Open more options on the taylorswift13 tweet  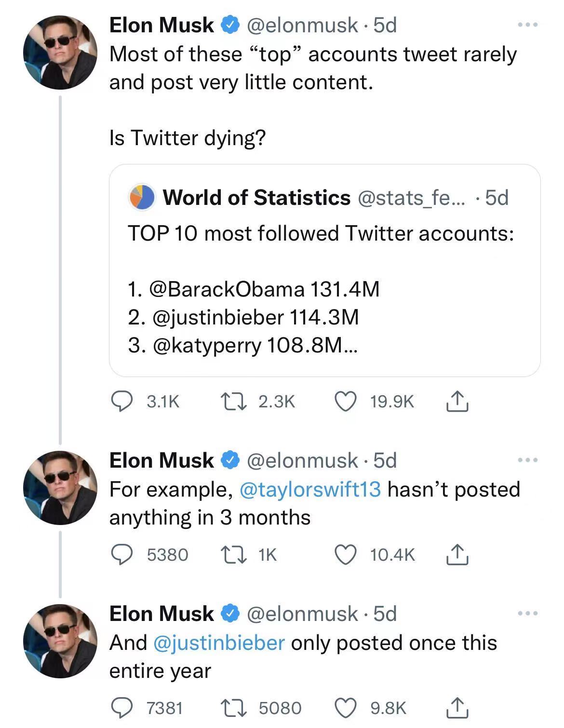click(527, 460)
